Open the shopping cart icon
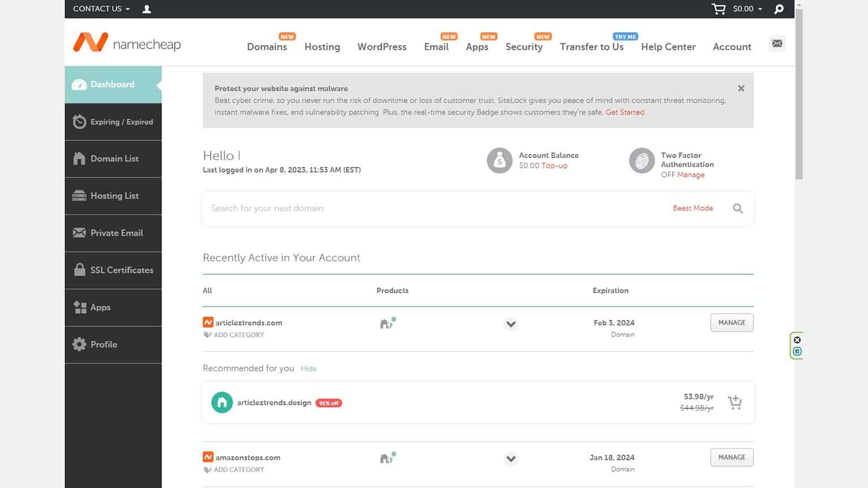 [718, 9]
